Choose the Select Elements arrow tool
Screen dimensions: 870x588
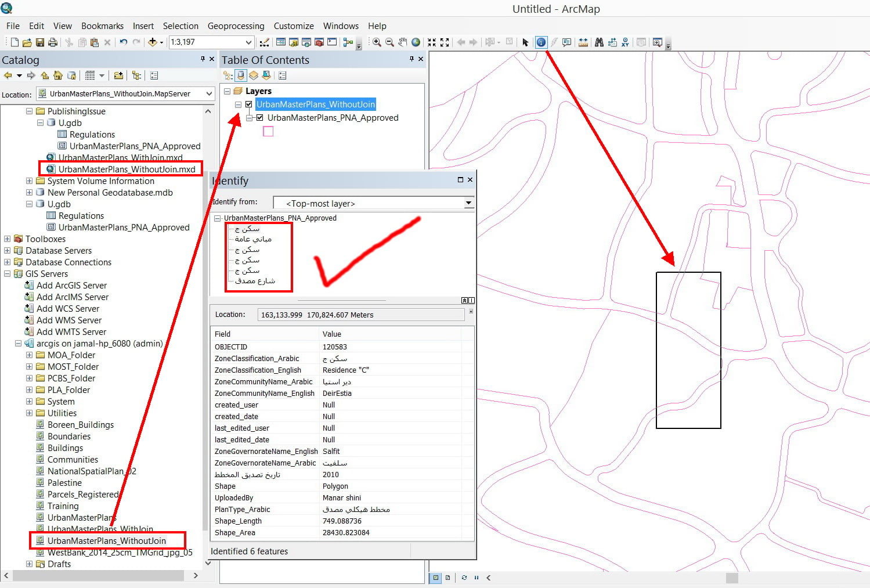(525, 42)
